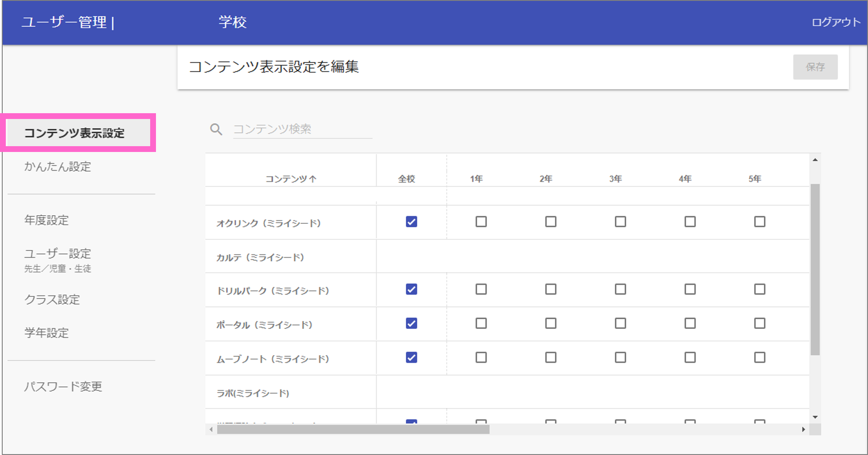Click the horizontal scrollbar right arrow
Image resolution: width=868 pixels, height=455 pixels.
click(x=803, y=430)
